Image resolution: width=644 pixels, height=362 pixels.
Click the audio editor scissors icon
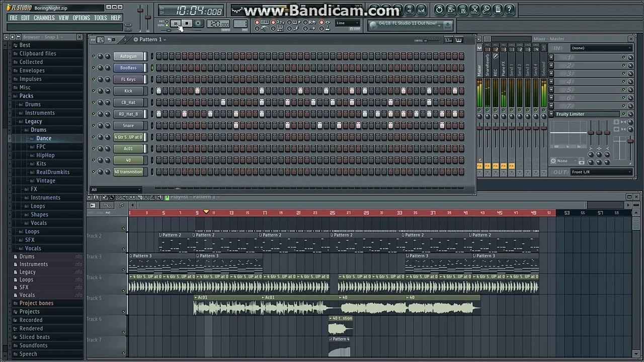pyautogui.click(x=474, y=10)
